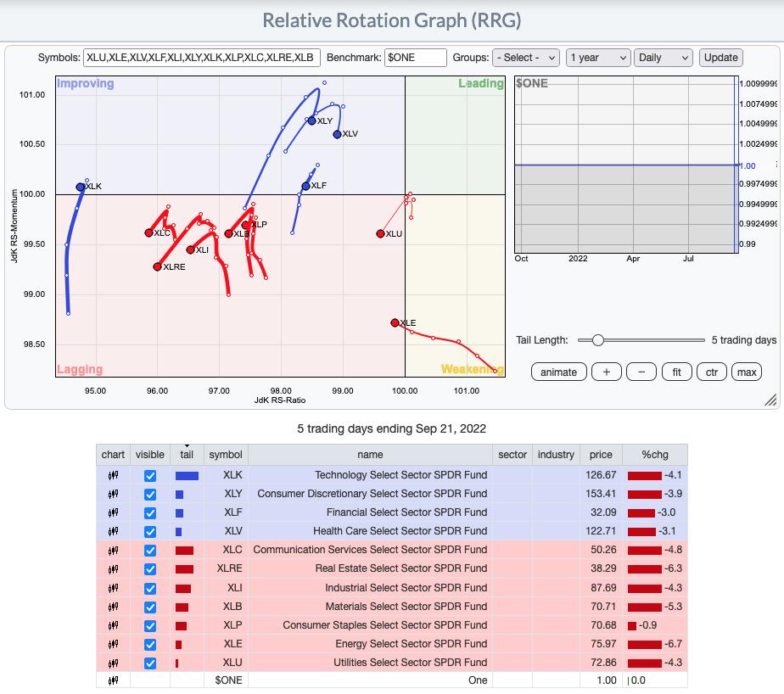Sort table by tail column
784x694 pixels.
click(x=187, y=455)
